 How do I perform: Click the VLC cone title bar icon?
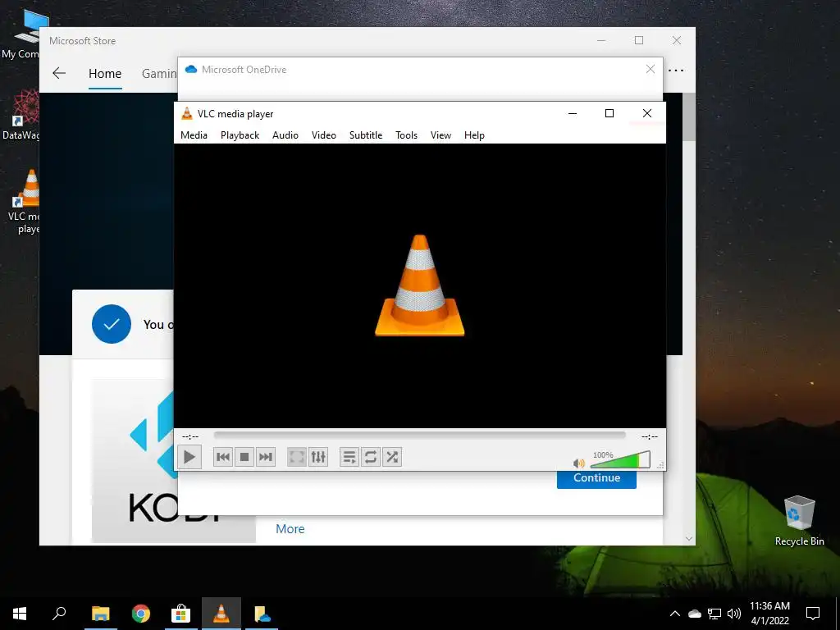click(186, 113)
